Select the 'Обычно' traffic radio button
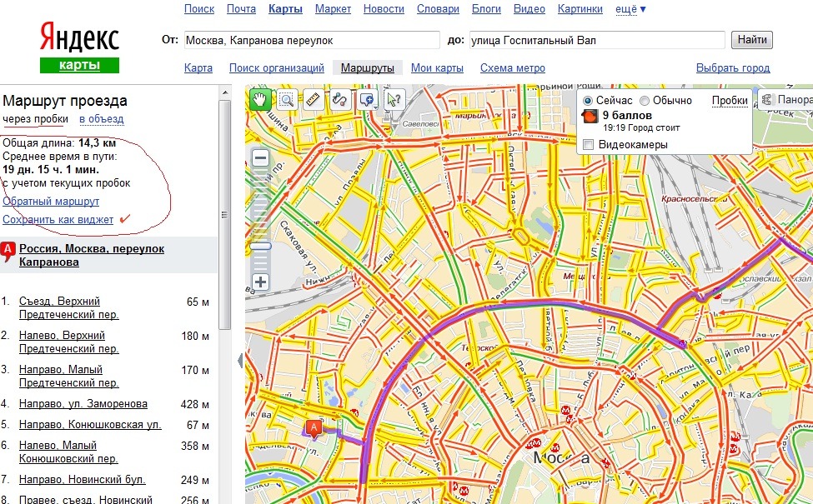The height and width of the screenshot is (504, 813). (645, 100)
